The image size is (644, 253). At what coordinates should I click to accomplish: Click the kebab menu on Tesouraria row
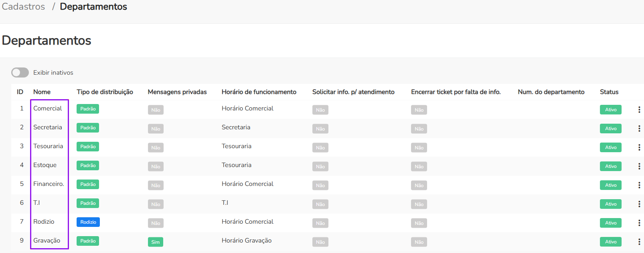tap(639, 147)
